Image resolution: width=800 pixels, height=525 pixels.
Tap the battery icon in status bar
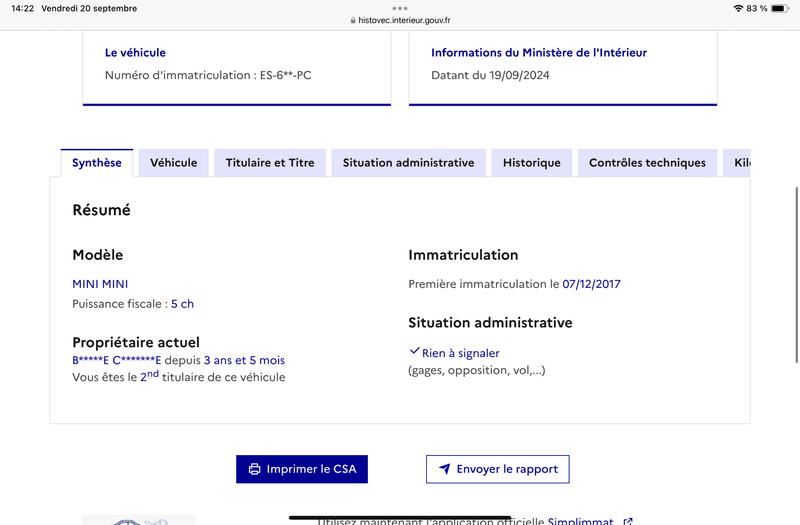click(780, 8)
